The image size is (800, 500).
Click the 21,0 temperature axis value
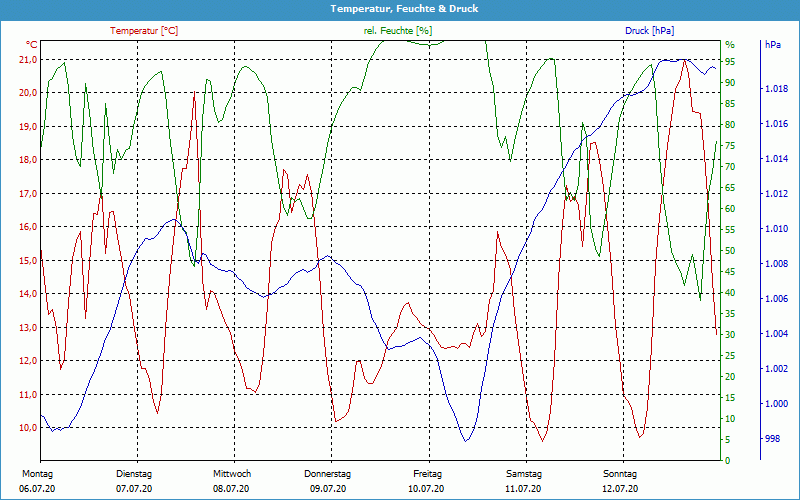pyautogui.click(x=29, y=60)
